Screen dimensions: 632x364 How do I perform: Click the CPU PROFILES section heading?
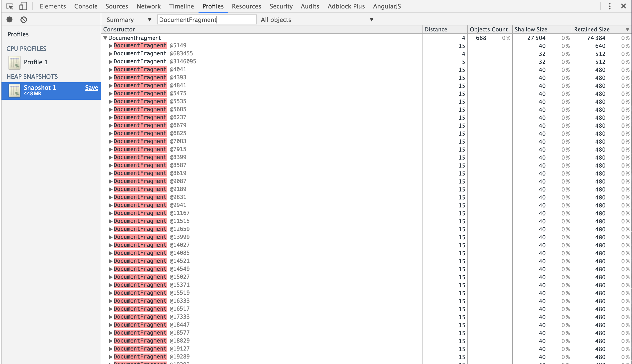tap(26, 49)
